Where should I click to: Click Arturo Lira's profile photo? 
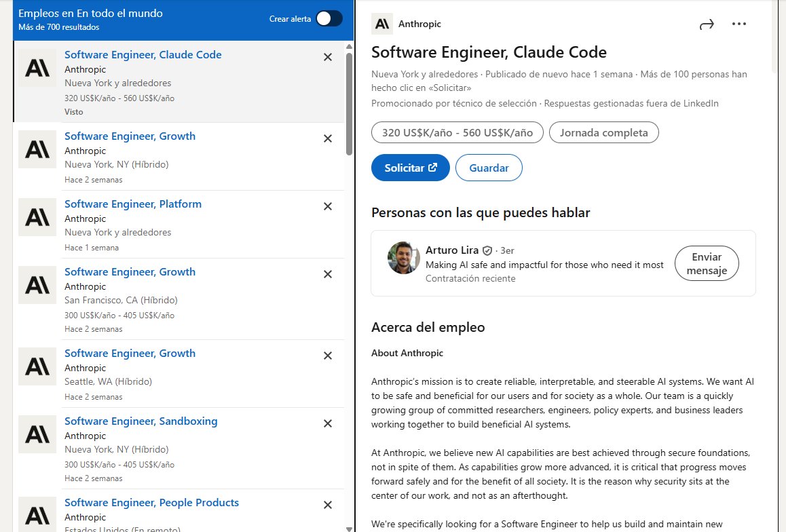404,258
